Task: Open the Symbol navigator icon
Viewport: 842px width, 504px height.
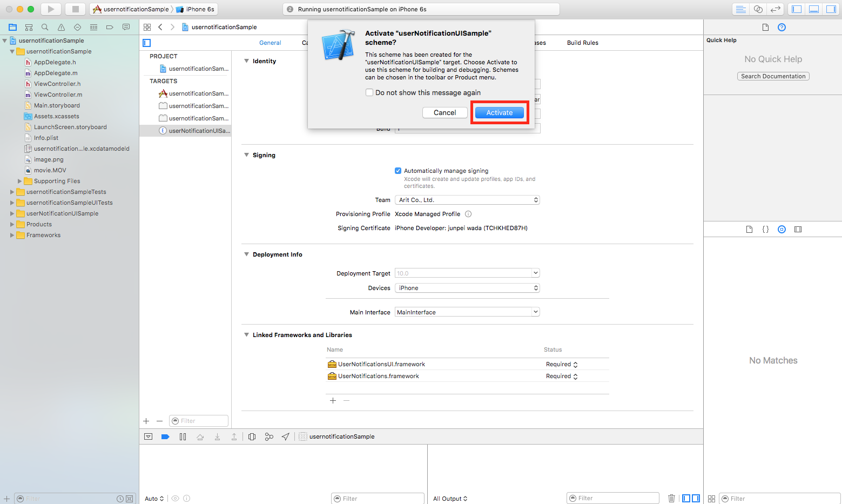Action: coord(29,27)
